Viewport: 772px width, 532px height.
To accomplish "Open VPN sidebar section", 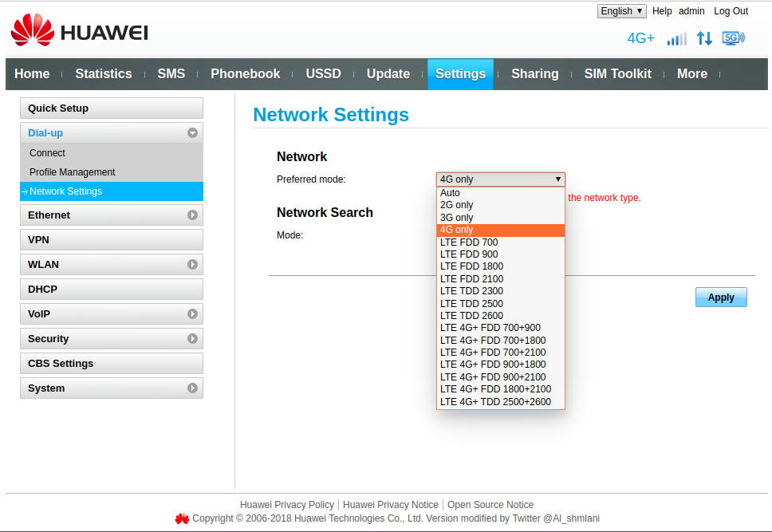I will [x=112, y=240].
